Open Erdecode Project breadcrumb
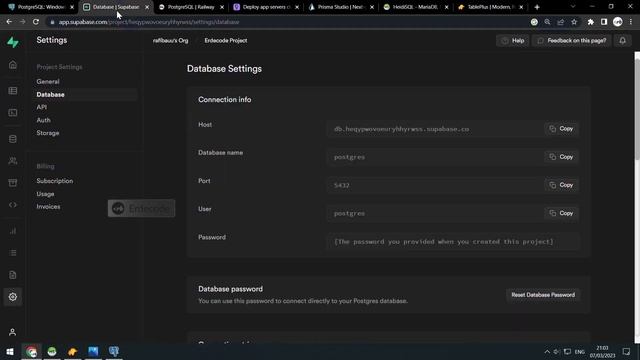 (226, 40)
